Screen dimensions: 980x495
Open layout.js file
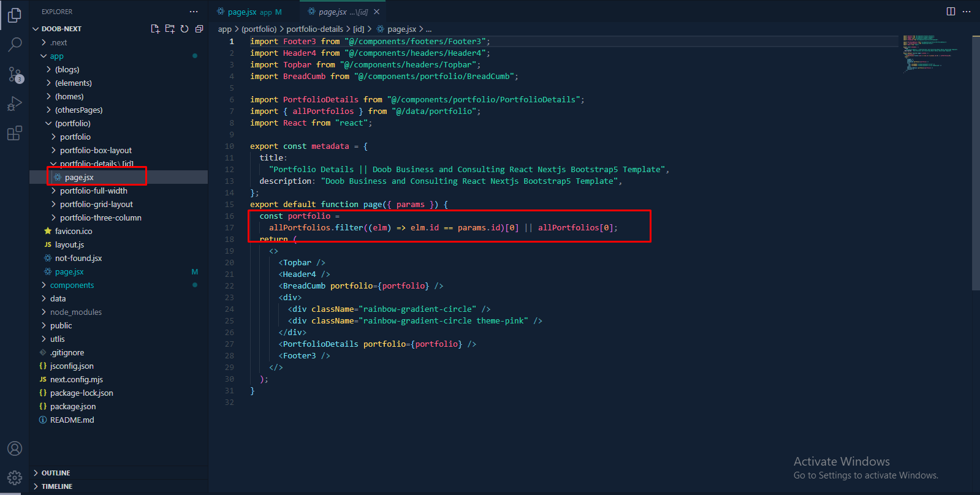click(x=118, y=244)
